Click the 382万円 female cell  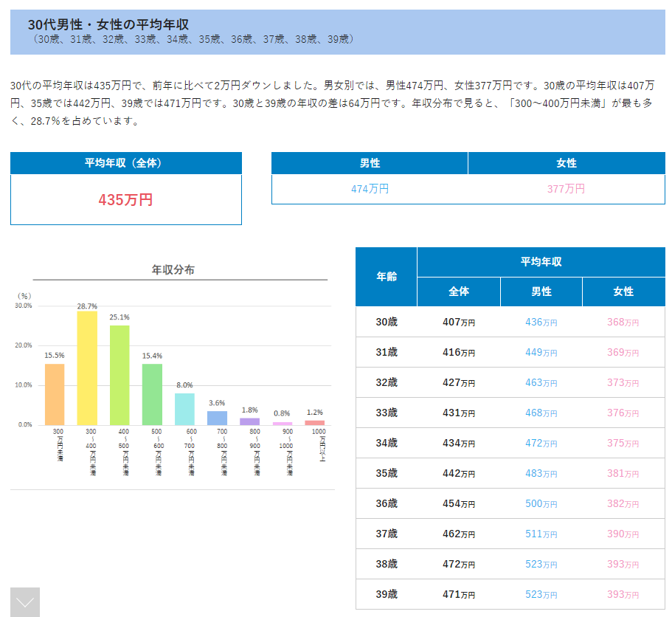(623, 504)
